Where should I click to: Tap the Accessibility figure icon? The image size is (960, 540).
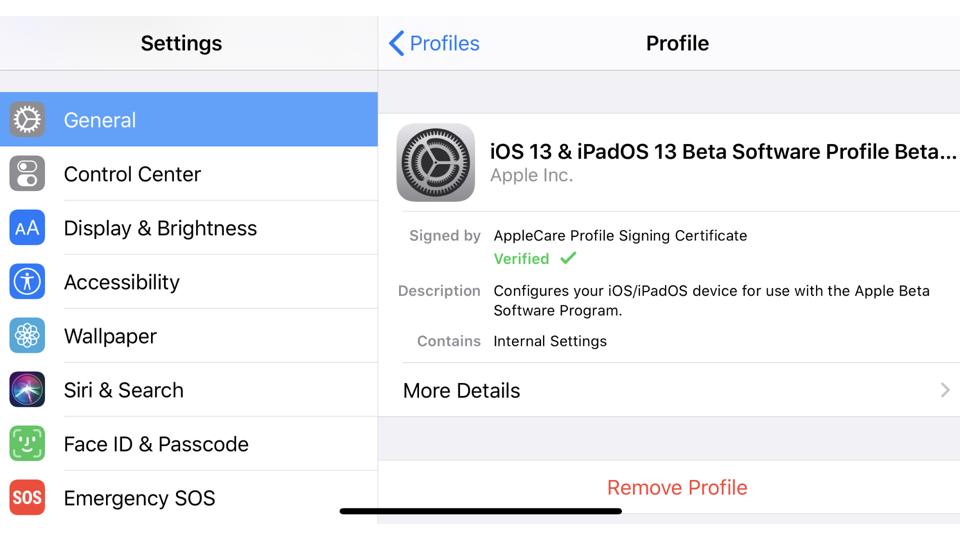(x=27, y=282)
